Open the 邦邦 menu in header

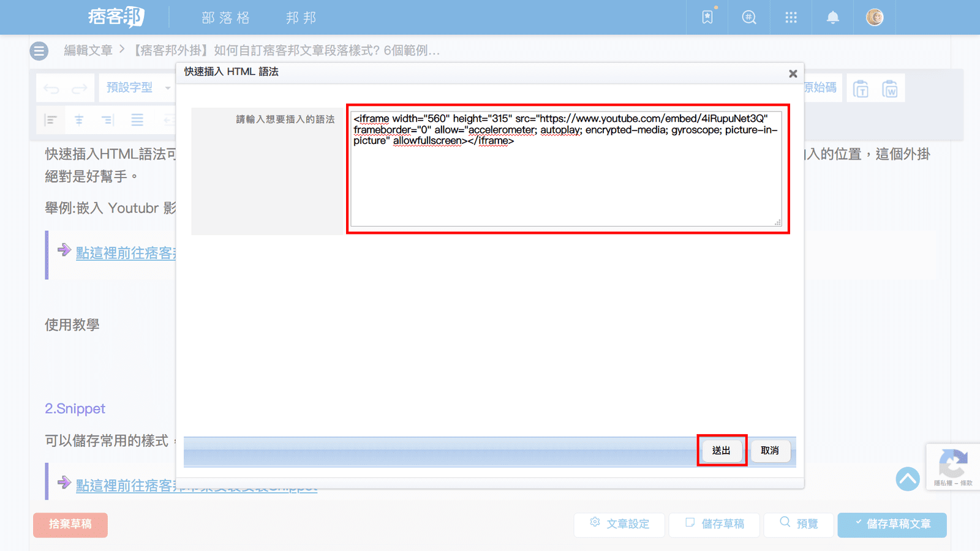301,18
